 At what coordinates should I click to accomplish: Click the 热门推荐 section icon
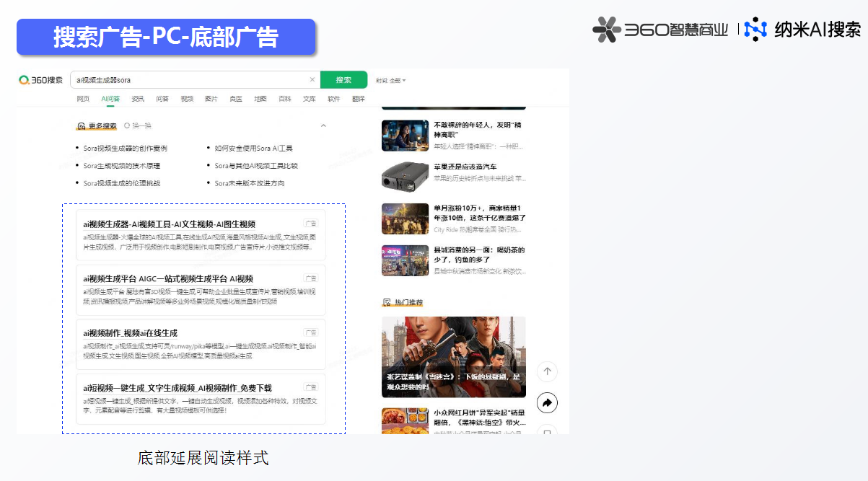(x=387, y=301)
